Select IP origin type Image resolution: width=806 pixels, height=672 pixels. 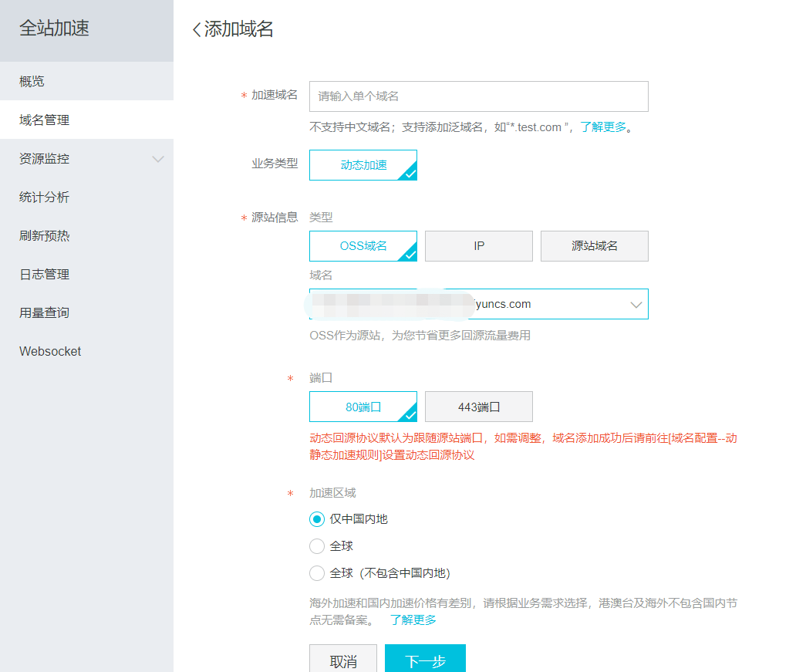coord(478,246)
